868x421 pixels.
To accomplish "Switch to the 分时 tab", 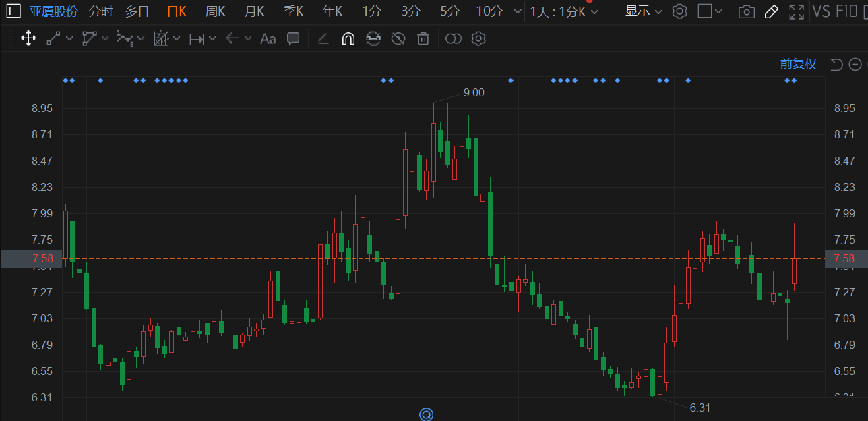I will (x=101, y=11).
